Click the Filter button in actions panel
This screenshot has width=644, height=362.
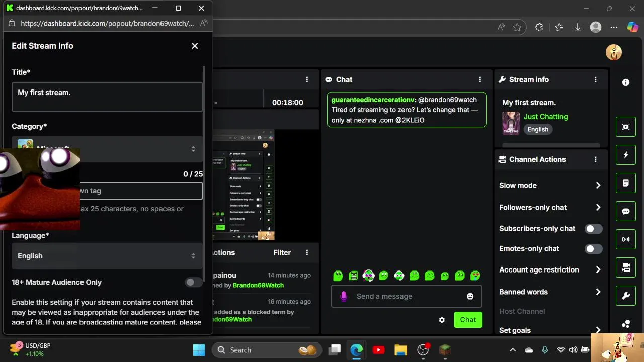(282, 253)
